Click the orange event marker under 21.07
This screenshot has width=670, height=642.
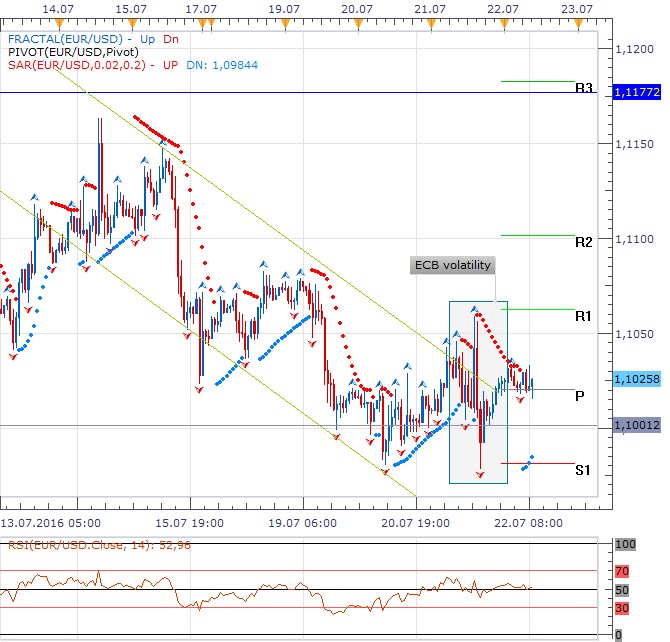point(430,21)
